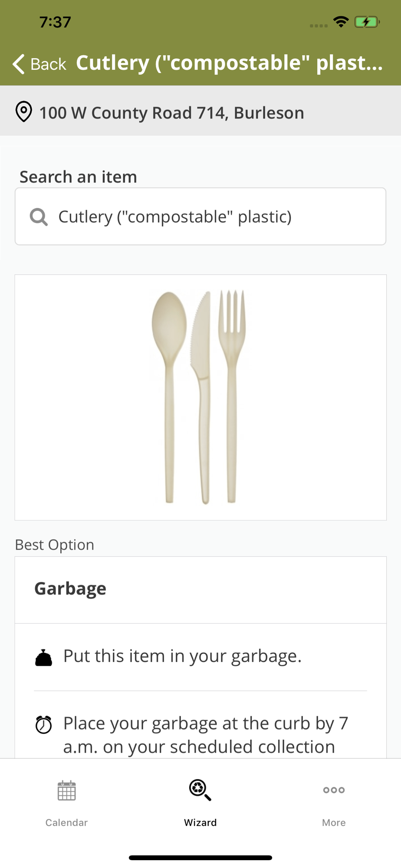Click the location pin icon
This screenshot has width=401, height=868.
point(23,112)
